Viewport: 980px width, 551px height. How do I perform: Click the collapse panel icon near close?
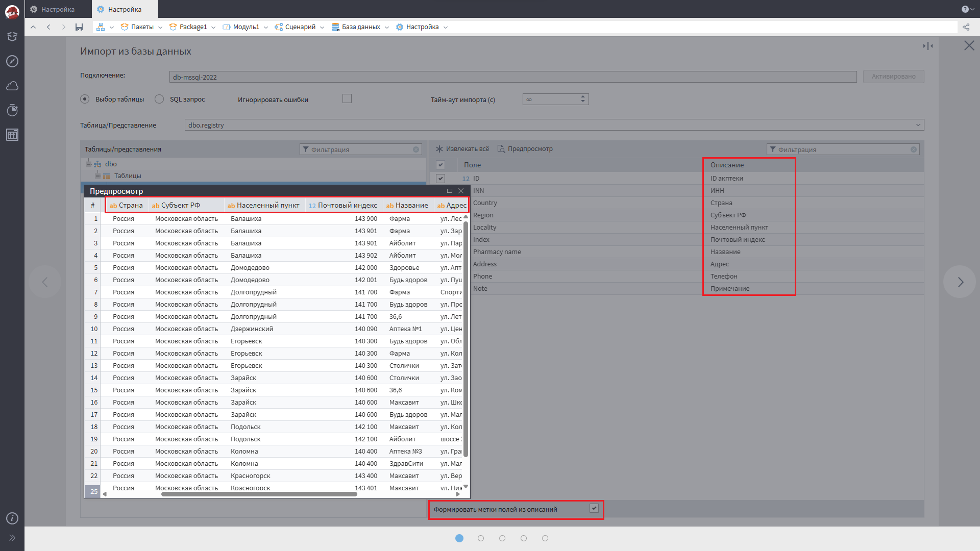(x=928, y=46)
